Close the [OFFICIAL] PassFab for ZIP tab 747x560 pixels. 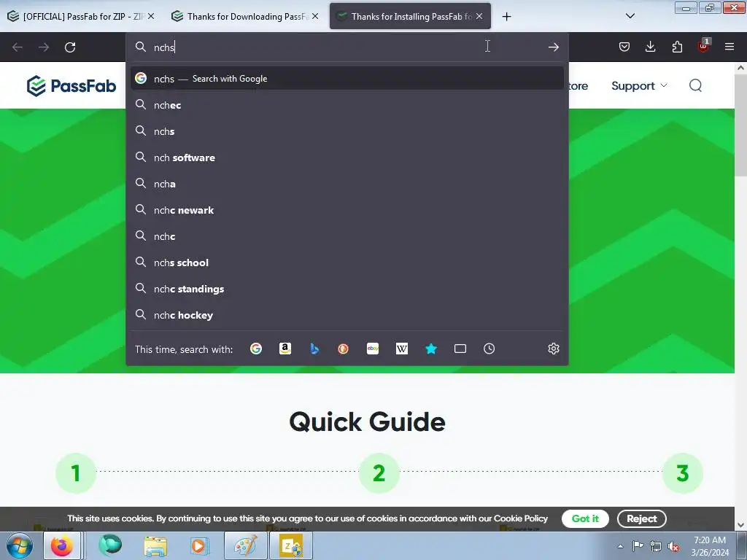point(151,16)
